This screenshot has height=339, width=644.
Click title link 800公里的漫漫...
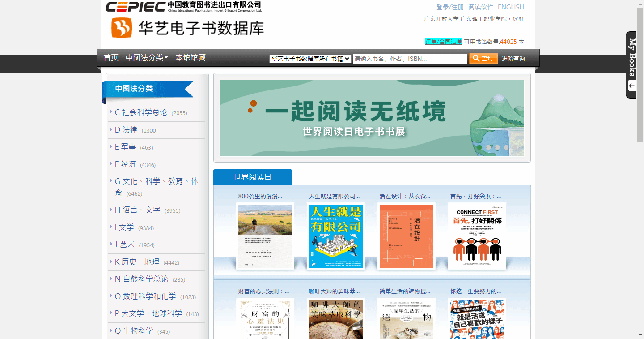click(260, 196)
